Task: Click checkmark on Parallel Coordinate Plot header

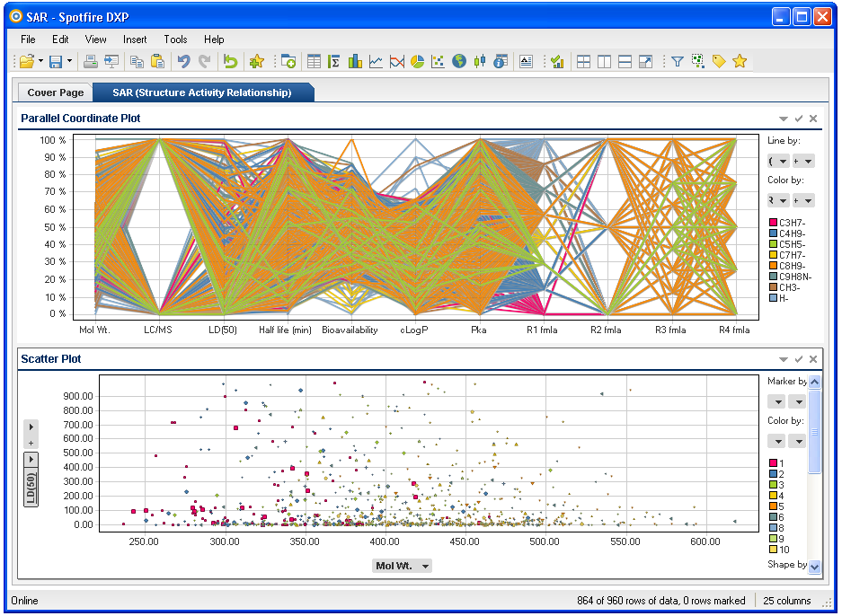Action: click(799, 119)
